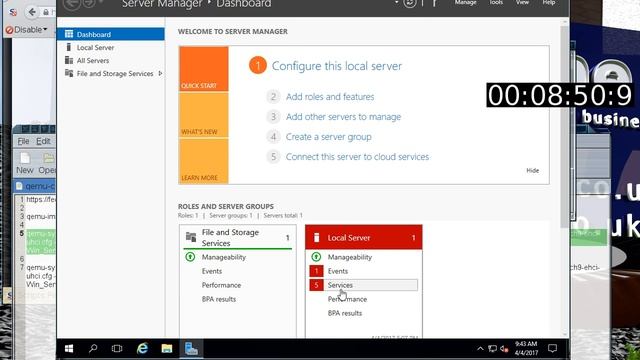640x360 pixels.
Task: Click BPA results in Local Server tile
Action: click(x=345, y=313)
